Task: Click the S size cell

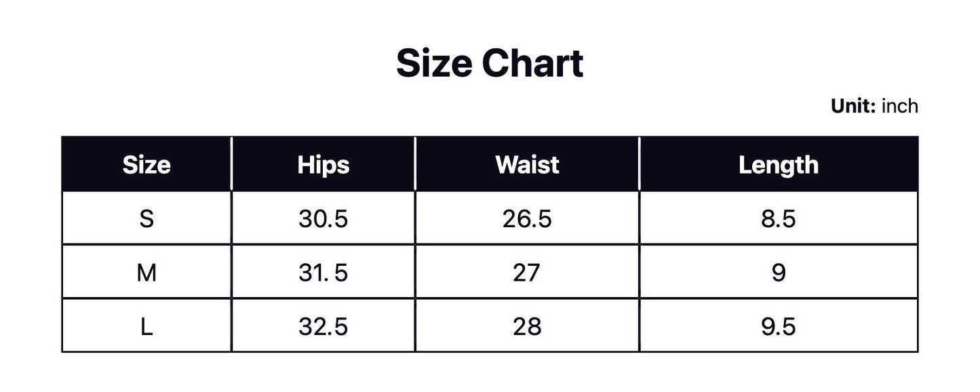Action: [x=146, y=218]
